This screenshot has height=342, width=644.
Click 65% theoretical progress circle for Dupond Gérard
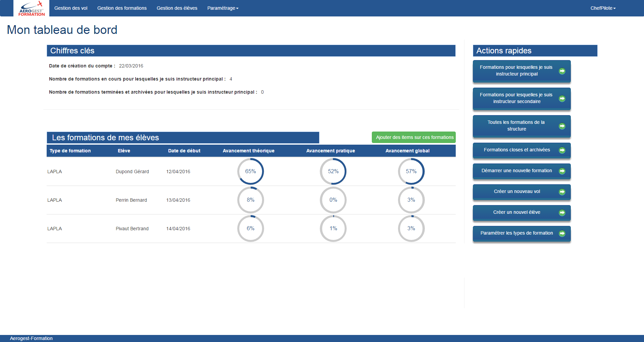(250, 172)
